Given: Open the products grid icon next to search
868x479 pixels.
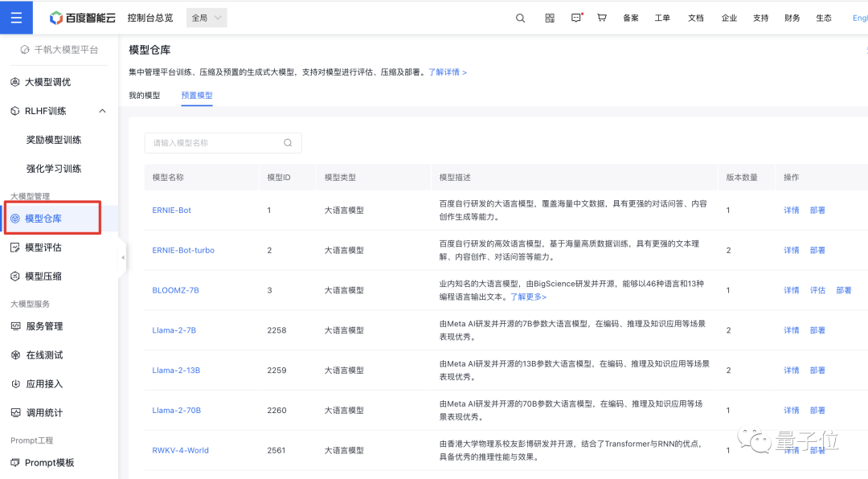Looking at the screenshot, I should (x=550, y=17).
